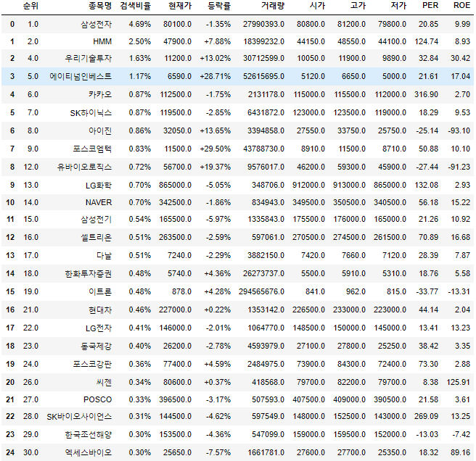
Task: Click the -93.10 ROE value
Action: point(459,131)
